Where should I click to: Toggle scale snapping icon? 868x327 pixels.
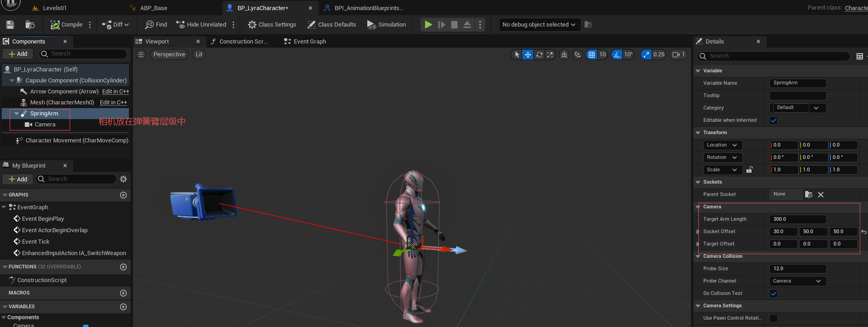[x=646, y=54]
